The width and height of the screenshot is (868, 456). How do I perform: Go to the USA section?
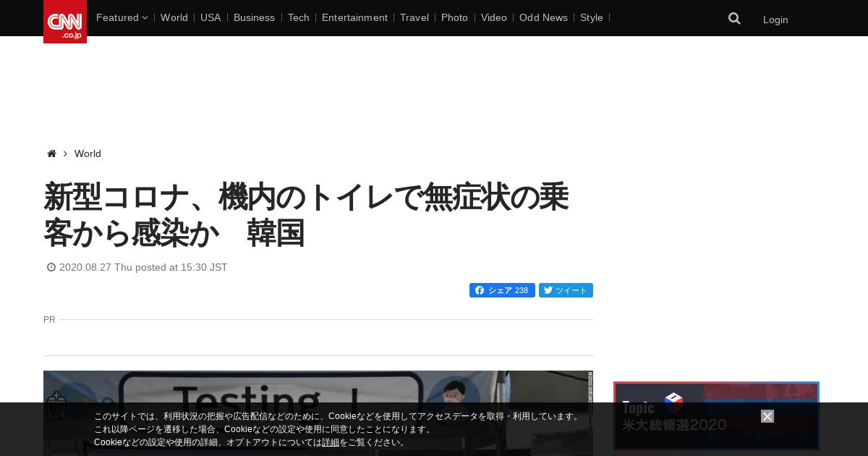pos(210,17)
